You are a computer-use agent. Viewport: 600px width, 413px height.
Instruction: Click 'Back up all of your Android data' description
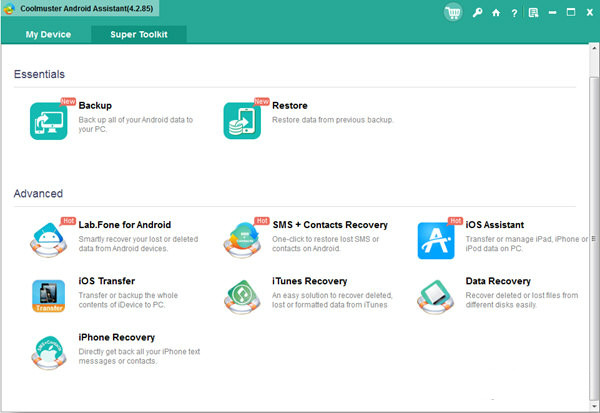point(135,124)
